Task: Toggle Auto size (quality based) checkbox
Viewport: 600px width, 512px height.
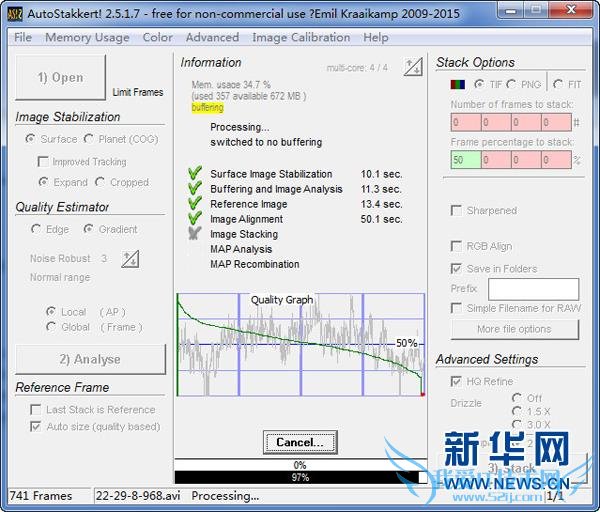Action: click(x=95, y=427)
